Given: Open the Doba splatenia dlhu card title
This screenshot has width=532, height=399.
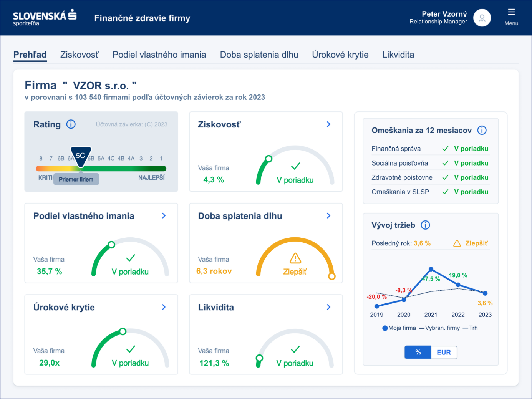Looking at the screenshot, I should [240, 216].
